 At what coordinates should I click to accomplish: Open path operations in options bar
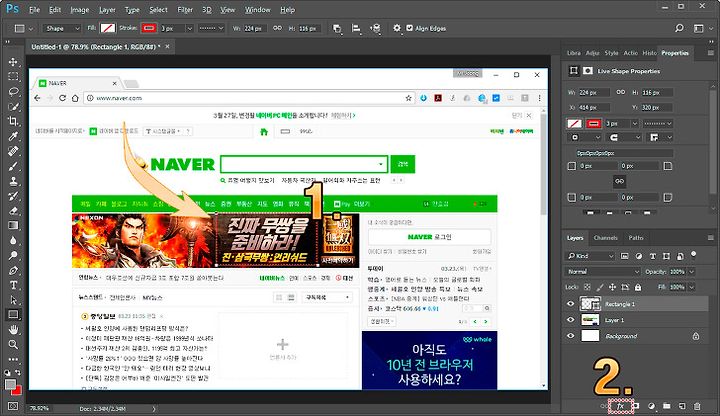pyautogui.click(x=337, y=28)
